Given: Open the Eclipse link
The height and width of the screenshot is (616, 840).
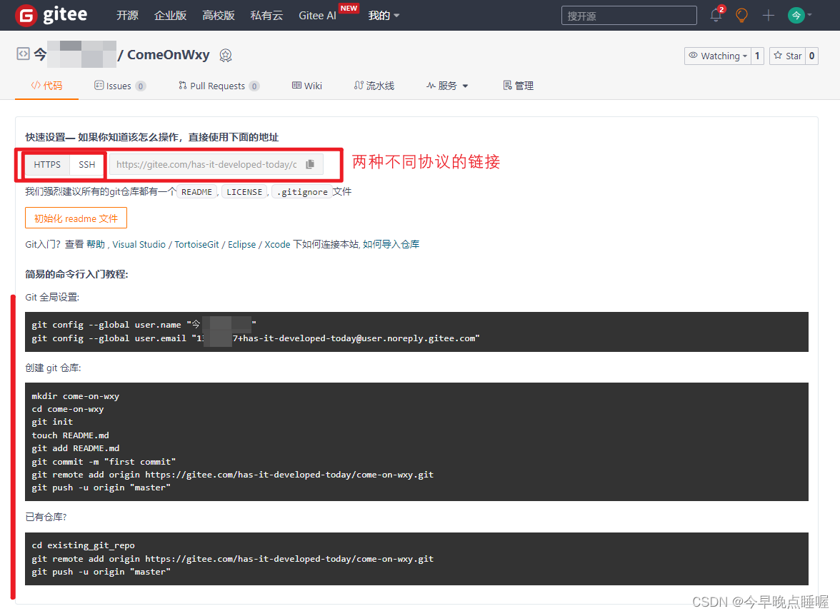Looking at the screenshot, I should click(241, 244).
